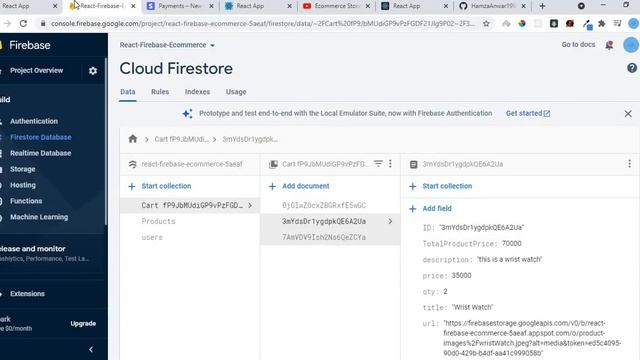Screen dimensions: 640x360
Task: Reload the browser page
Action: point(23,24)
